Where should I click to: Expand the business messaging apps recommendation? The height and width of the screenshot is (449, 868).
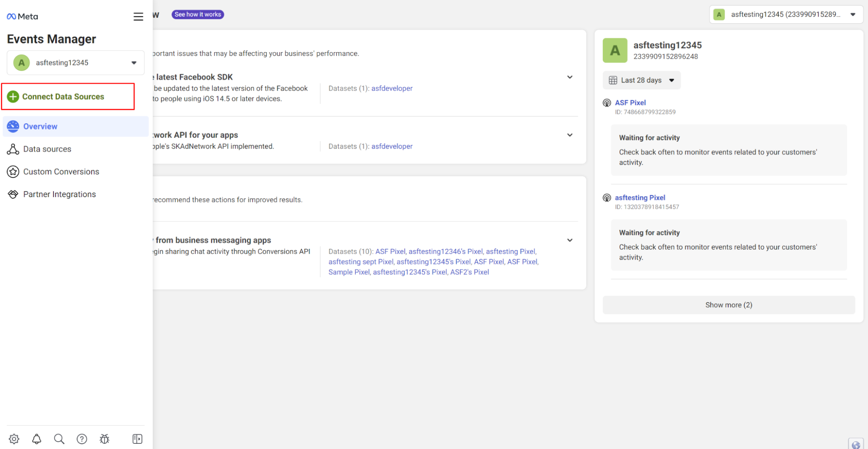[x=570, y=240]
